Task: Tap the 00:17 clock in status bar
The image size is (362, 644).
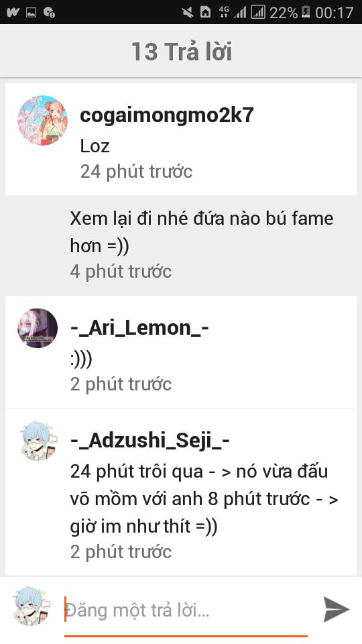Action: click(335, 12)
